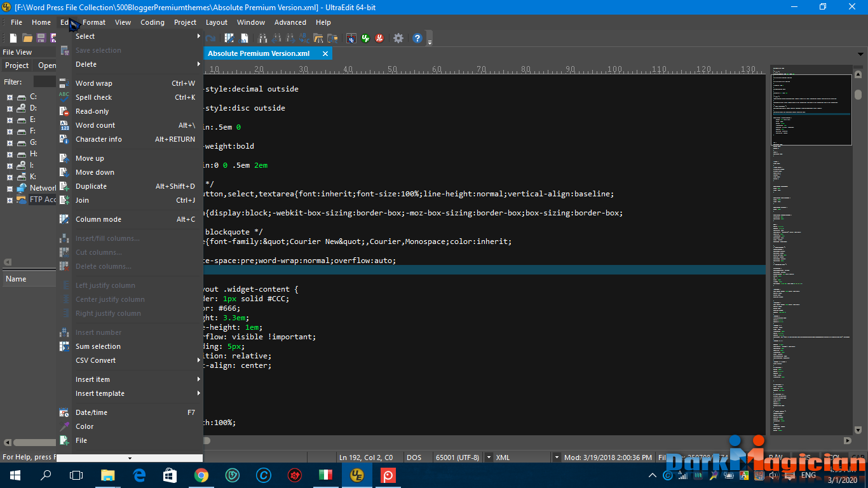Open the Insert item submenu
Viewport: 868px width, 488px height.
[x=130, y=379]
